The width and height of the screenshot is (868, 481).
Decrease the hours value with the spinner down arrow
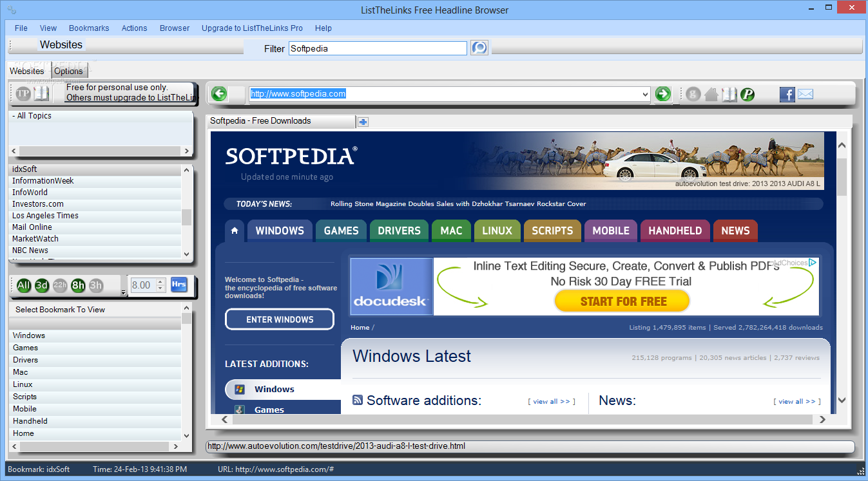pyautogui.click(x=160, y=288)
